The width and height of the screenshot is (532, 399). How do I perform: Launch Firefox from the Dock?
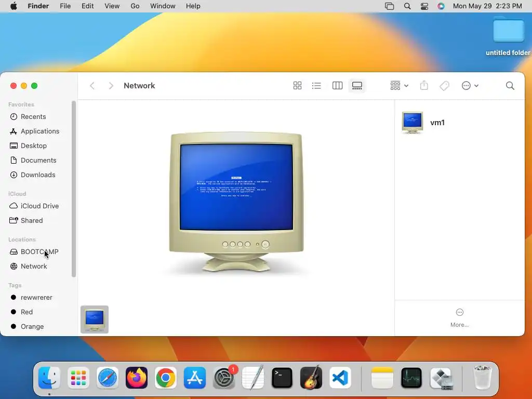(137, 378)
